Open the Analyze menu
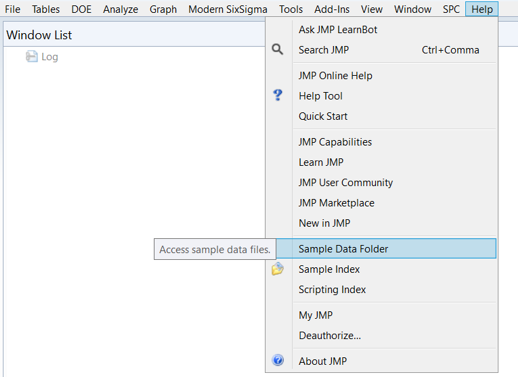The width and height of the screenshot is (518, 377). tap(120, 9)
